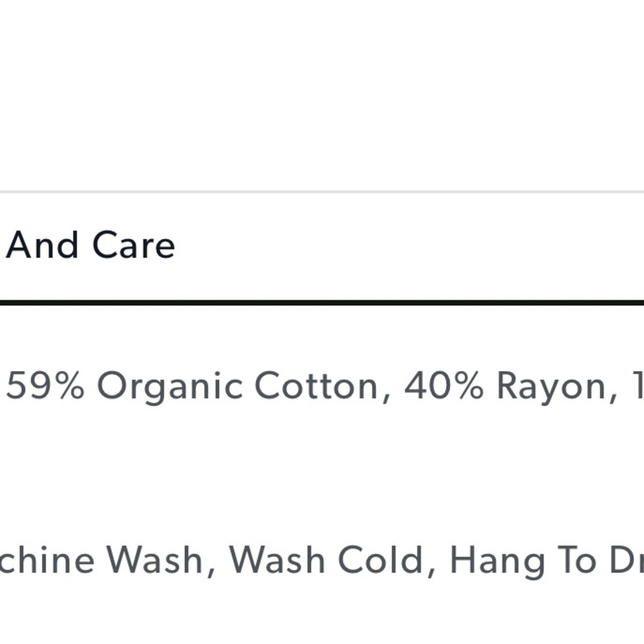This screenshot has height=644, width=644.
Task: Click the second "Wash" before Cold
Action: (x=277, y=560)
